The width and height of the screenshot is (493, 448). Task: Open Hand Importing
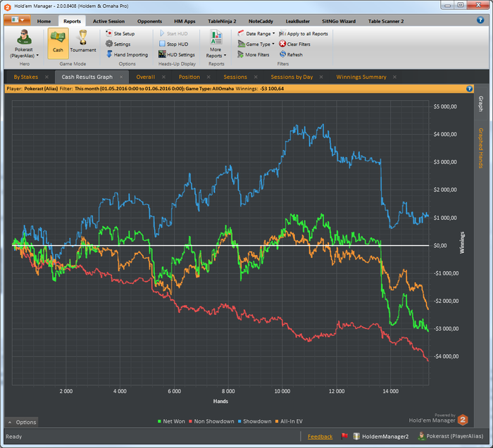tap(127, 54)
